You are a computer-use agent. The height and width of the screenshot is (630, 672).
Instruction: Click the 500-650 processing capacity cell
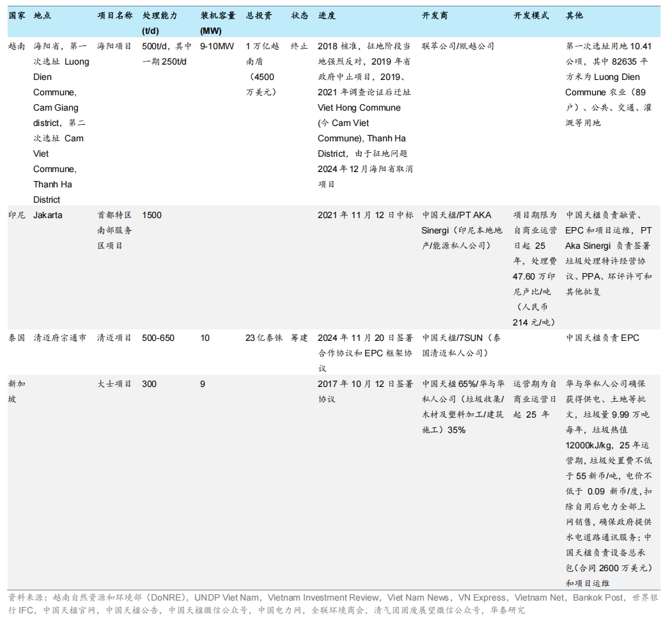(158, 338)
